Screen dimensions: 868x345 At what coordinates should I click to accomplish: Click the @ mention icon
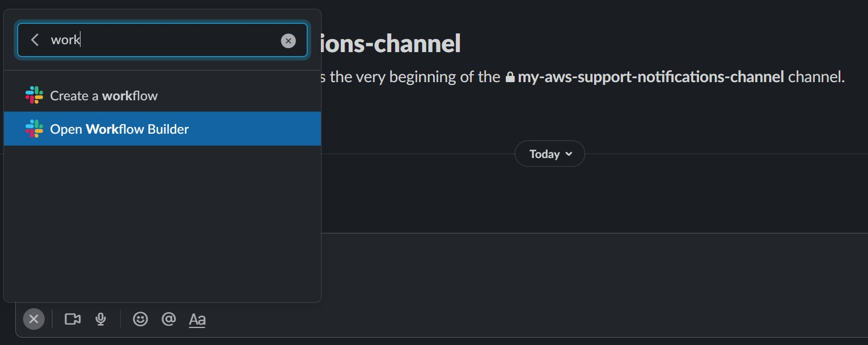(168, 319)
